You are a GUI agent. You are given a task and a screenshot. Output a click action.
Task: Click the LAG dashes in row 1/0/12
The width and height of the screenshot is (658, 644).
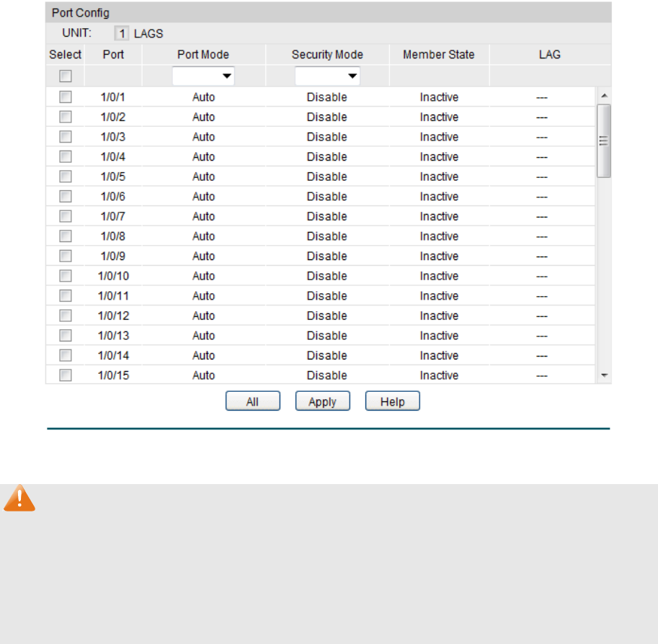coord(542,316)
